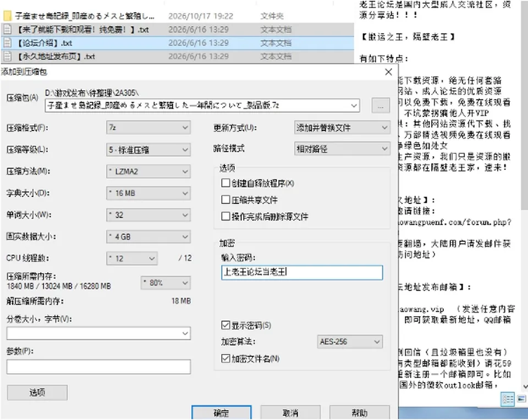Select the 子産ませ島記録 folder name
Screen dimensions: 528x420
coord(85,16)
